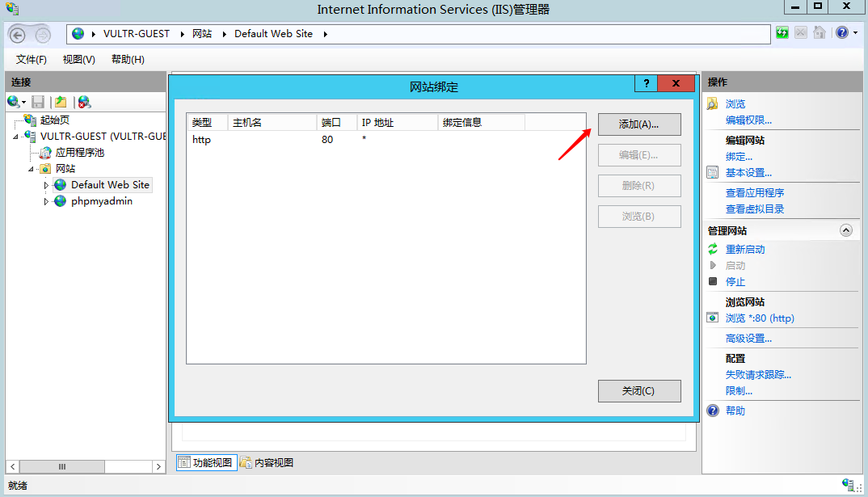This screenshot has height=497, width=868.
Task: Click the 端口 column header
Action: point(336,122)
